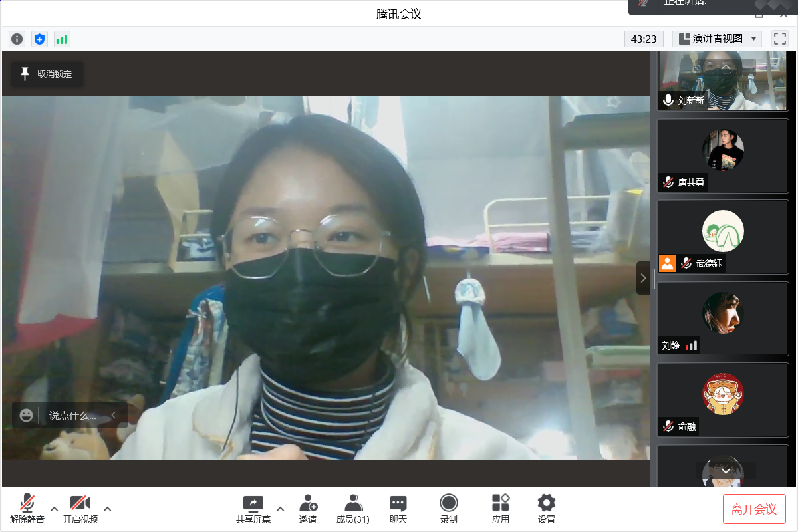Expand video options arrow beside 开启视频
Screen dimensions: 798x532
(108, 509)
